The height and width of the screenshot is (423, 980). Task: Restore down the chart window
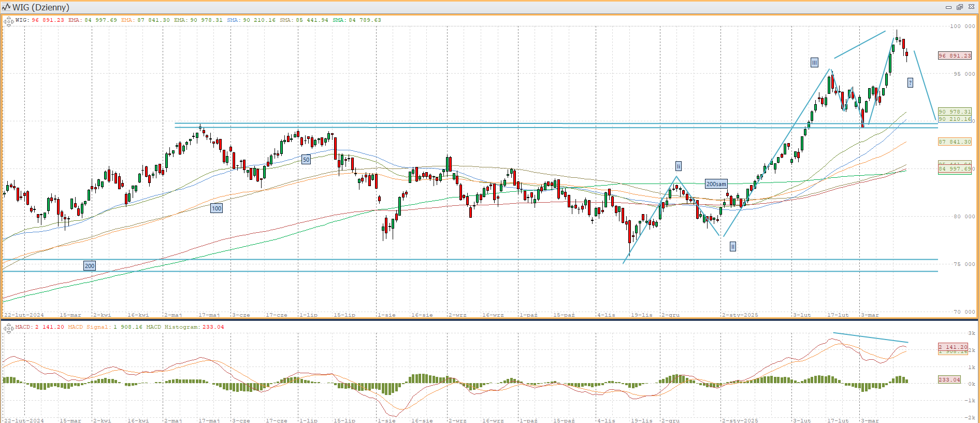point(960,7)
